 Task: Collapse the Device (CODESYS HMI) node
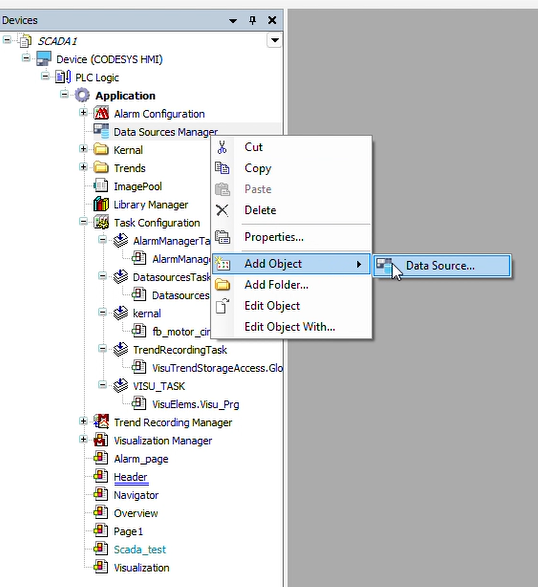(26, 58)
